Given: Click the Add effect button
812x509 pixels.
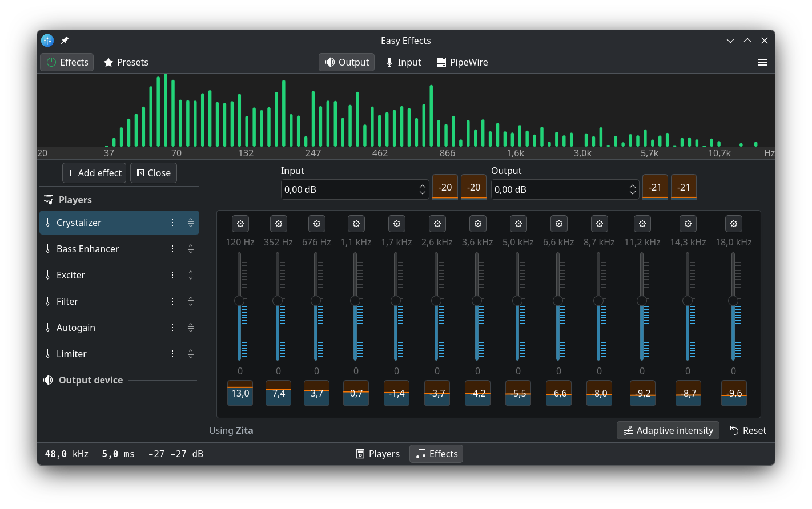Looking at the screenshot, I should 94,173.
